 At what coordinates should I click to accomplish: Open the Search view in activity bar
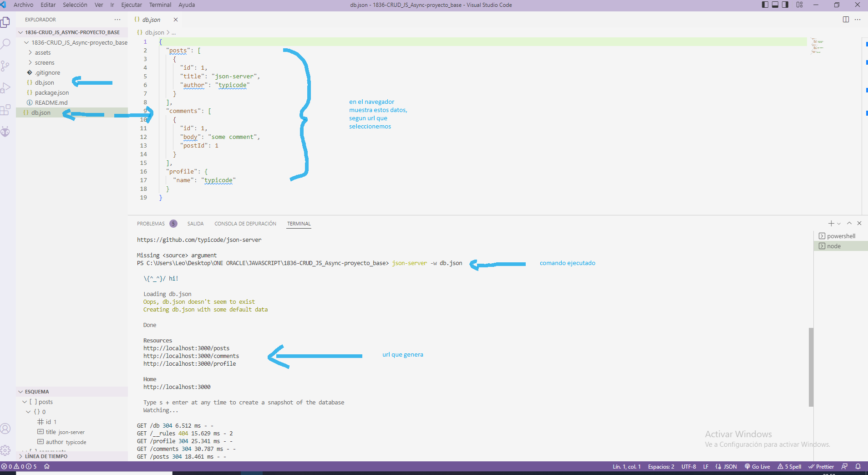click(x=5, y=44)
